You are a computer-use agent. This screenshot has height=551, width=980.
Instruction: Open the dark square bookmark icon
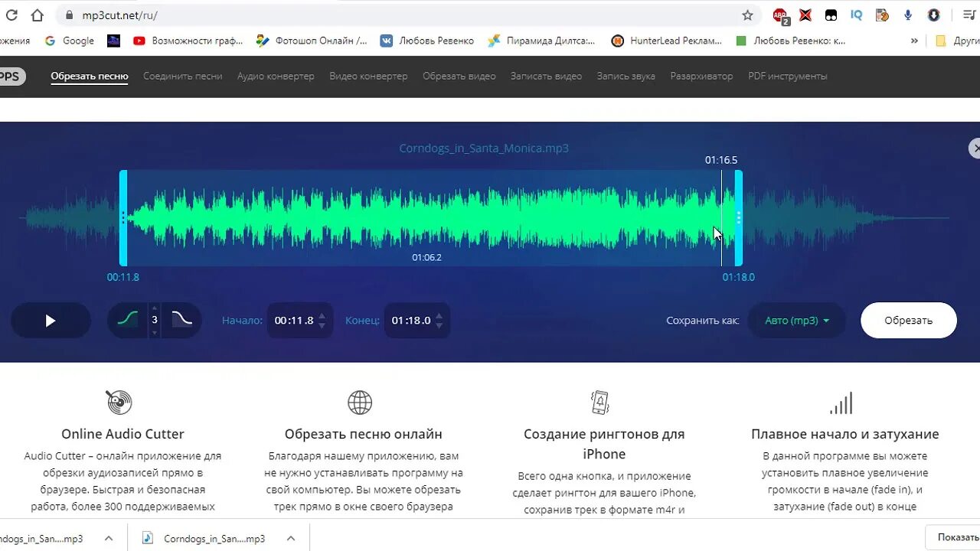pos(113,41)
